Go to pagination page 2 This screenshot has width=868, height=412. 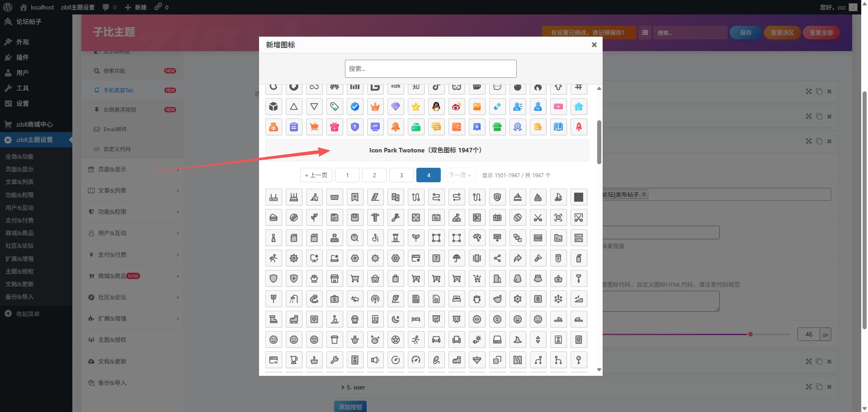[374, 175]
